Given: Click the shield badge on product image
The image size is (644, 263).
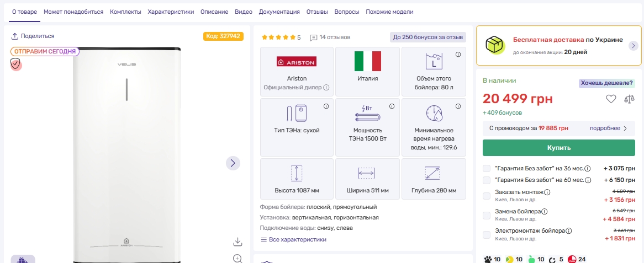Looking at the screenshot, I should point(16,65).
